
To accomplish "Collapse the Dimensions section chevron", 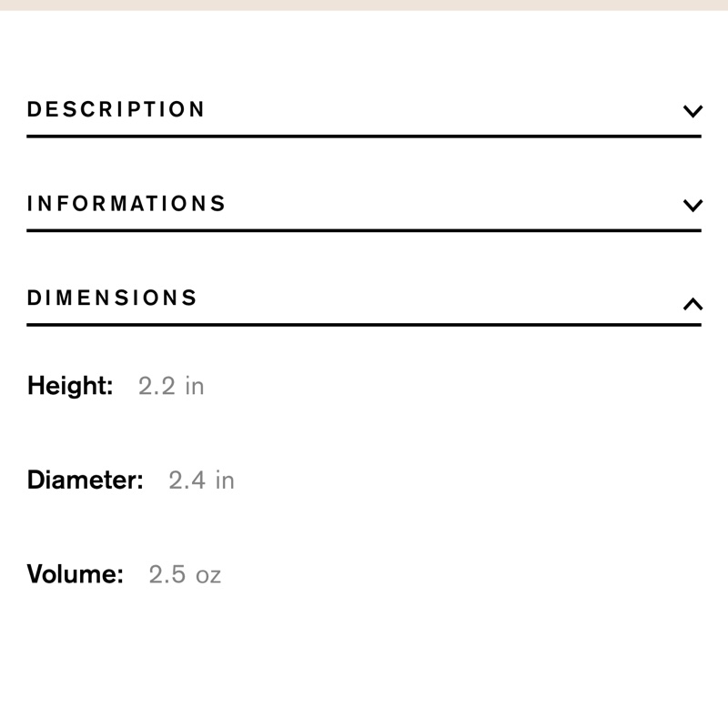I will point(693,303).
